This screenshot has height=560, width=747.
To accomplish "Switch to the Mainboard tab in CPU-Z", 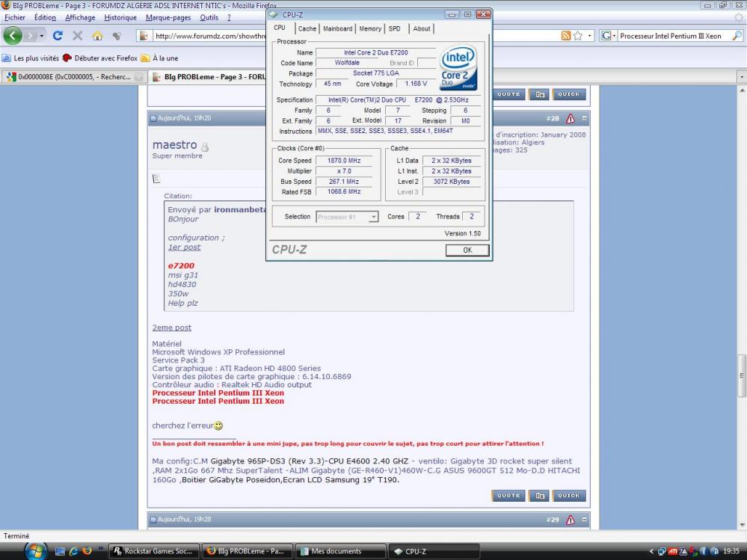I will pos(338,28).
